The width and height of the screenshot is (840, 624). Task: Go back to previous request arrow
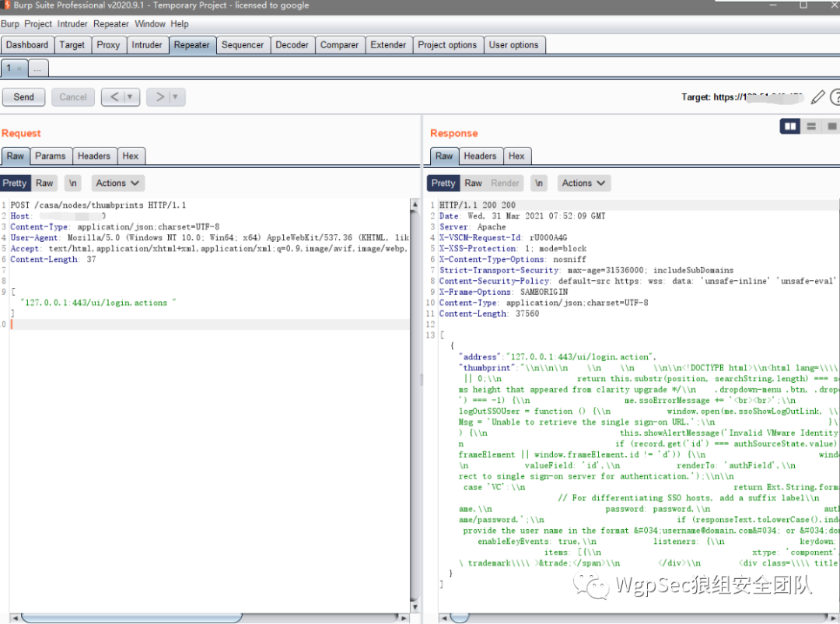[114, 97]
